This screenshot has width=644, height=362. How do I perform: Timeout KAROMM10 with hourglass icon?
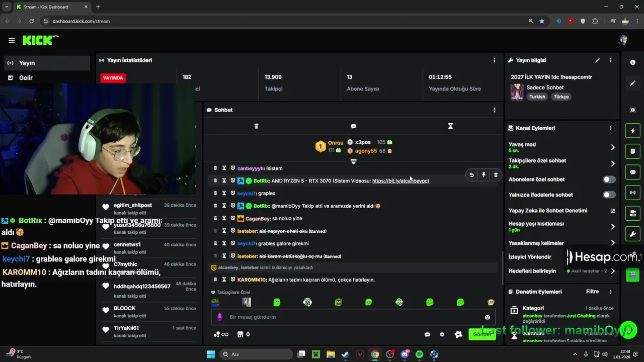224,279
